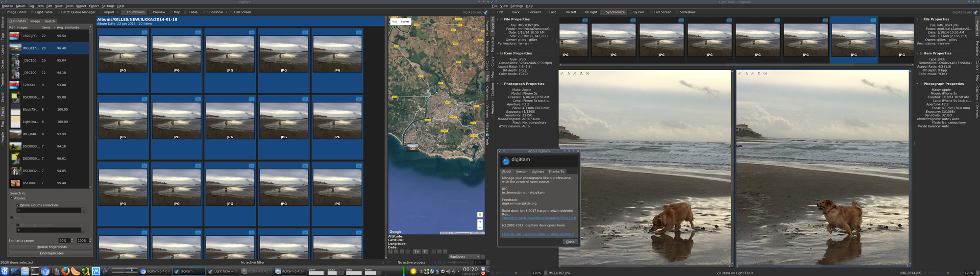The image size is (980, 276).
Task: Collapse right Photograph Properties section
Action: (917, 84)
